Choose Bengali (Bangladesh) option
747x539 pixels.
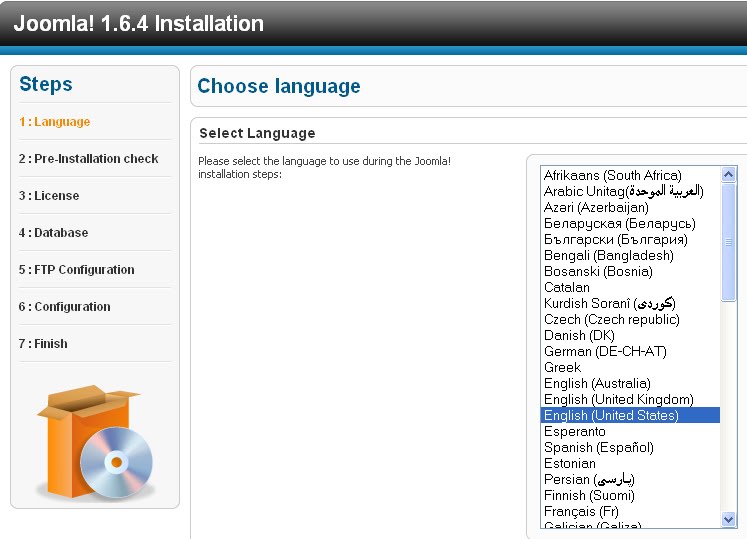coord(630,255)
